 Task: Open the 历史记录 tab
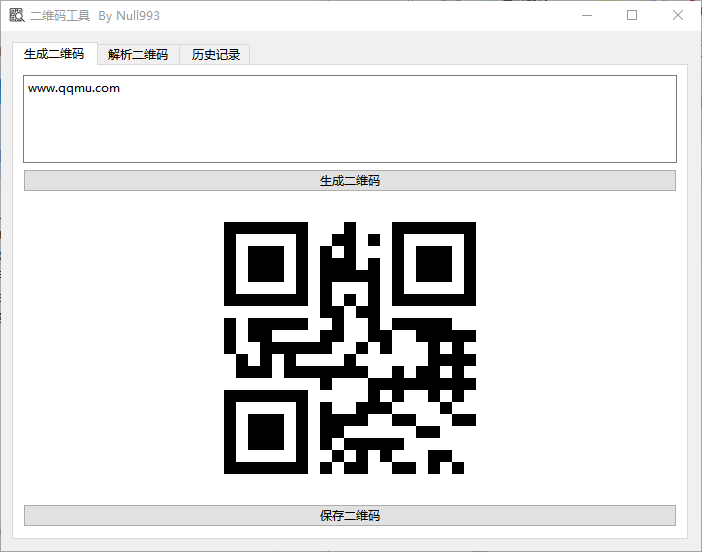215,55
